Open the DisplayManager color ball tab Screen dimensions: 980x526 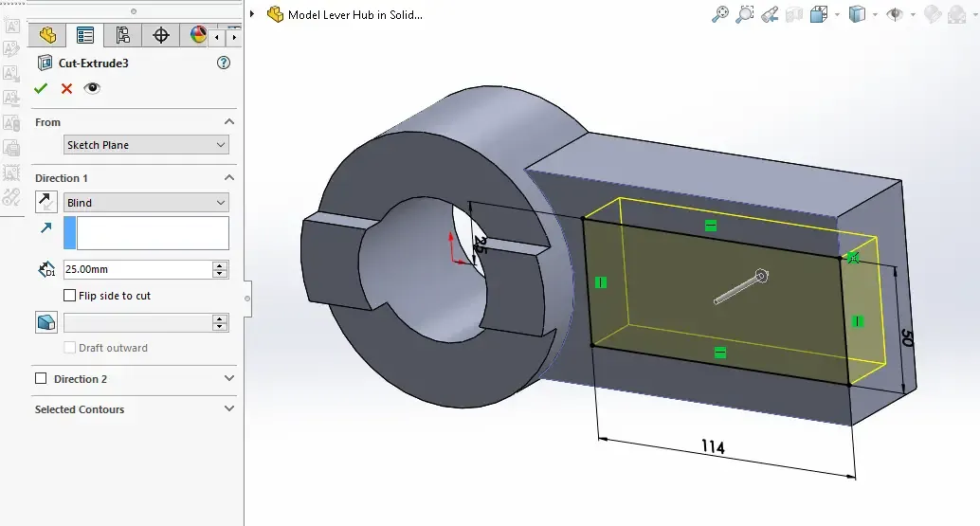[x=197, y=35]
